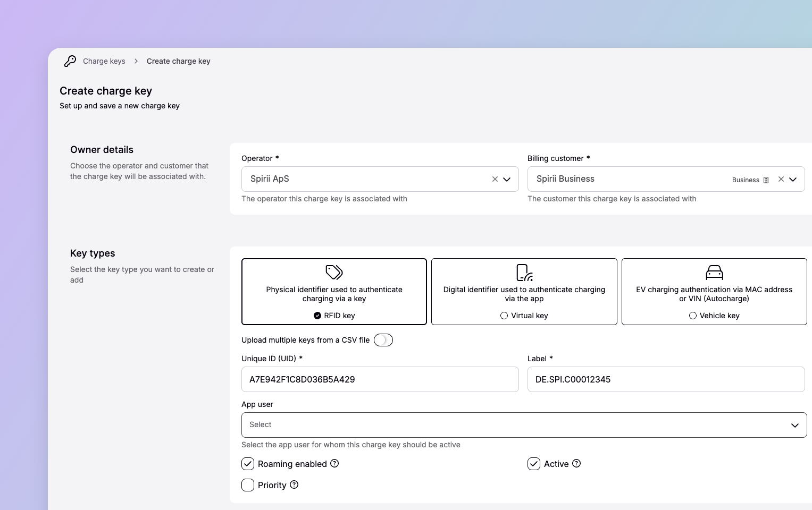Click the phone virtual key icon
The height and width of the screenshot is (510, 812).
[524, 273]
